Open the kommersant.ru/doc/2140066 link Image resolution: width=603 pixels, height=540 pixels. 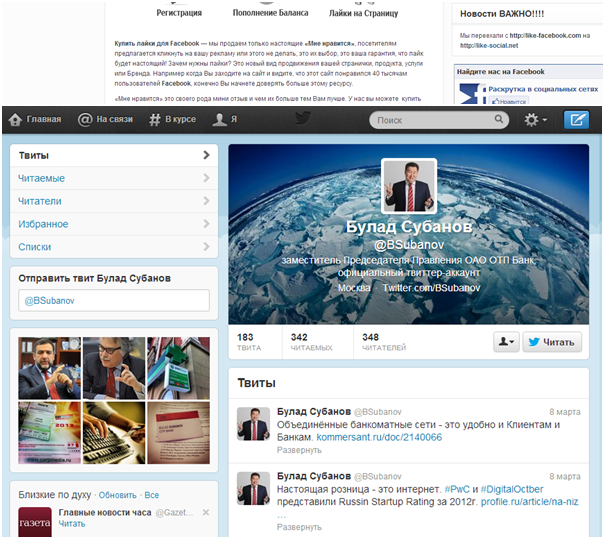coord(379,437)
